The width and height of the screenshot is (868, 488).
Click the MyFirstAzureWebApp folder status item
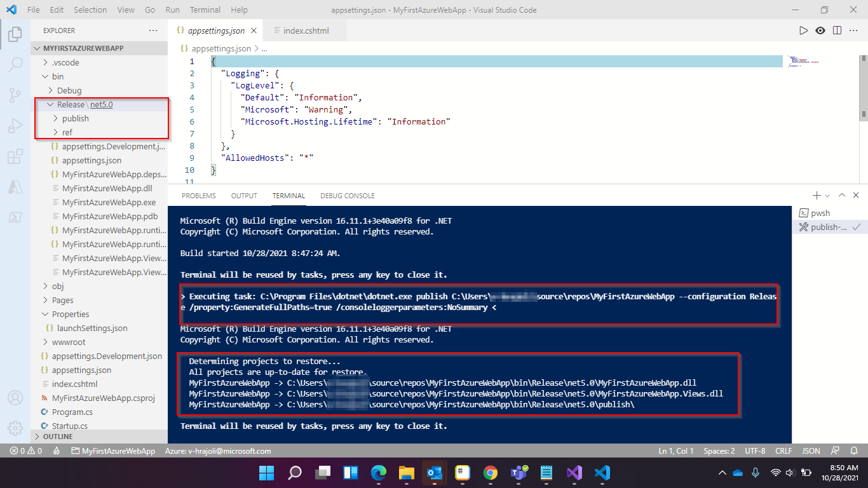(114, 451)
